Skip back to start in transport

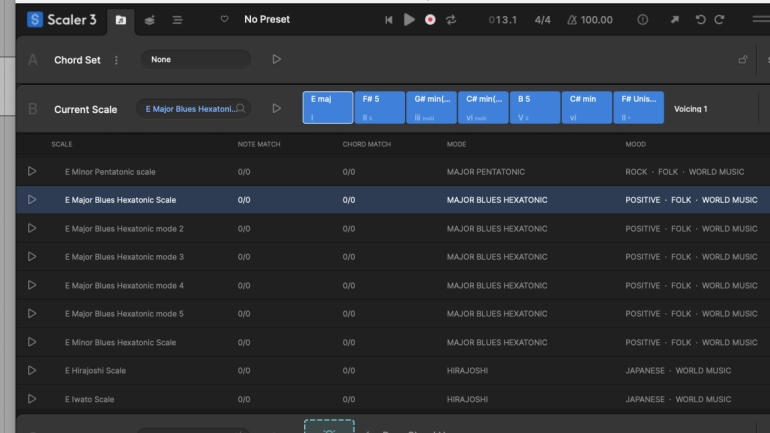click(x=387, y=18)
